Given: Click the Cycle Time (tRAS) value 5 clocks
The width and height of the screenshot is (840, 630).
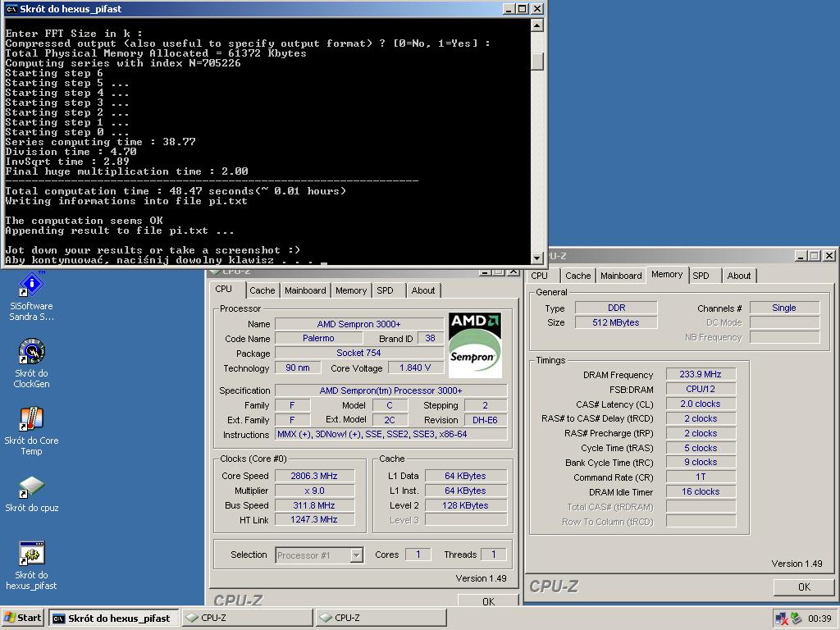Looking at the screenshot, I should tap(701, 448).
